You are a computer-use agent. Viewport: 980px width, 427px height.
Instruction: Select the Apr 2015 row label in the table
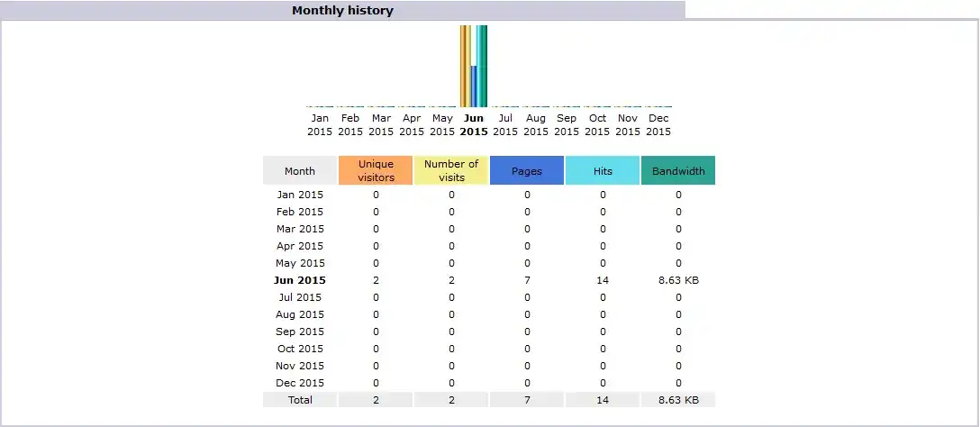[300, 246]
